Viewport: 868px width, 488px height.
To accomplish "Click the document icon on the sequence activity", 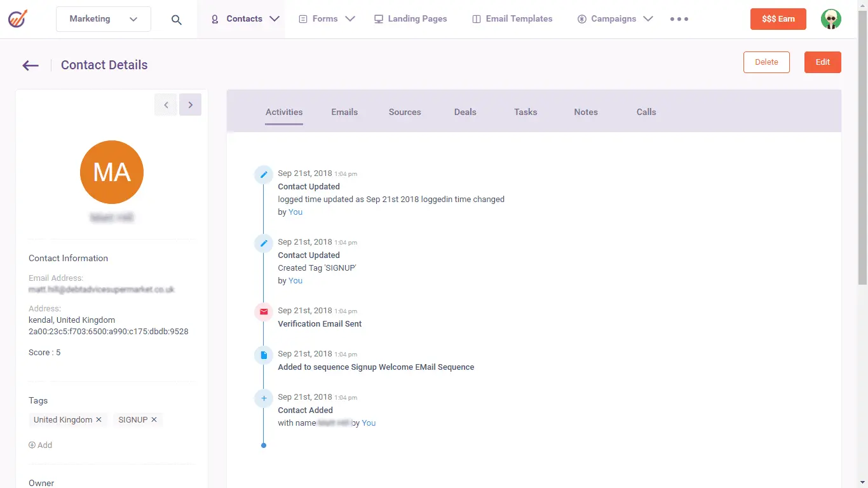I will 264,355.
